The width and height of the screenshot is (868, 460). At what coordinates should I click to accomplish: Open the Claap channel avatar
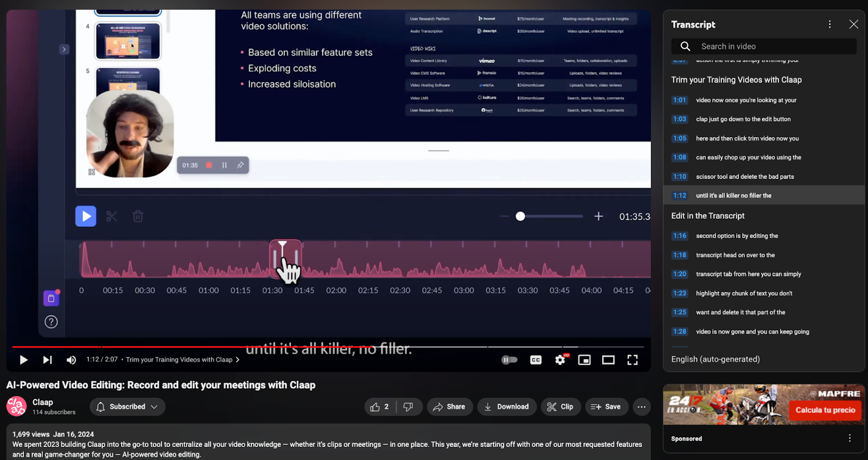click(16, 406)
